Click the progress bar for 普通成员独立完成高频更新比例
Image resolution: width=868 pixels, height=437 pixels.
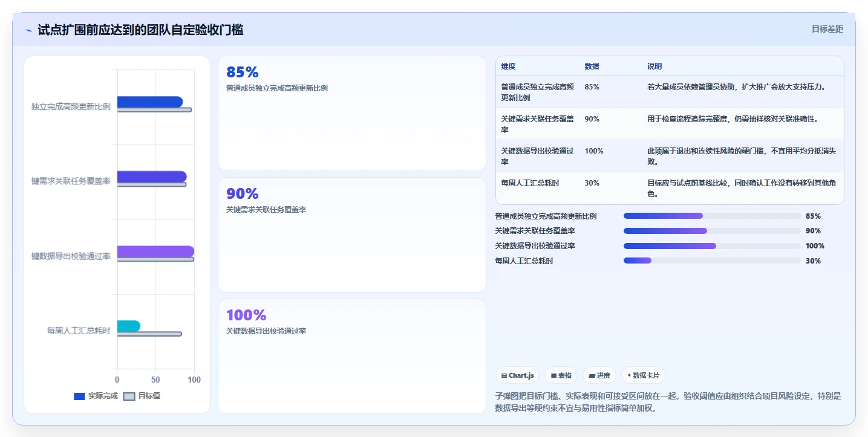(x=712, y=216)
